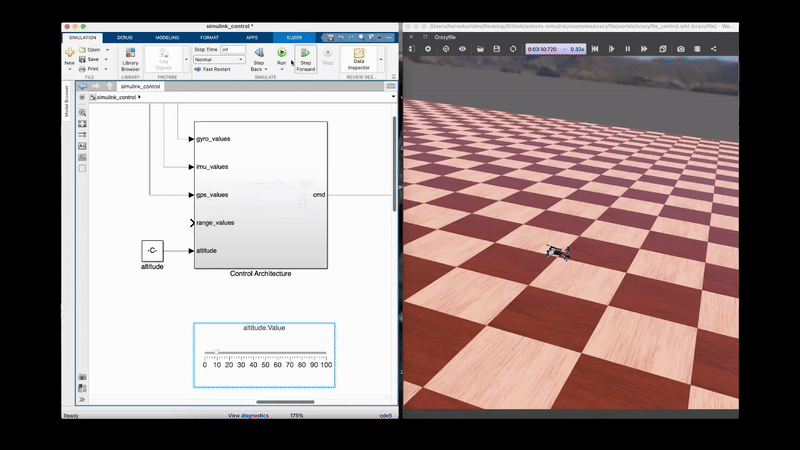The height and width of the screenshot is (450, 800).
Task: Run Webots simulation in fast mode
Action: click(x=644, y=49)
